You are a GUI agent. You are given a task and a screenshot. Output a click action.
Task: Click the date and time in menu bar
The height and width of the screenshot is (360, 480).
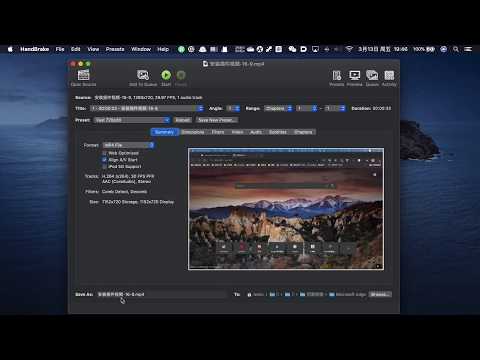click(383, 49)
